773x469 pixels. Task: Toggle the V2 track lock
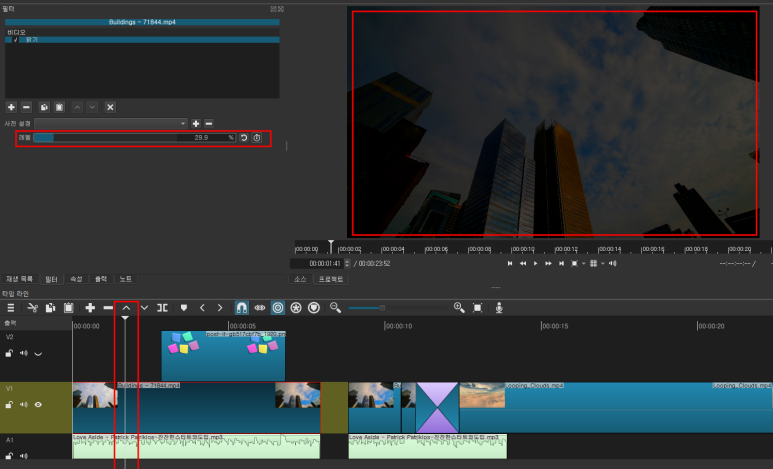[9, 353]
